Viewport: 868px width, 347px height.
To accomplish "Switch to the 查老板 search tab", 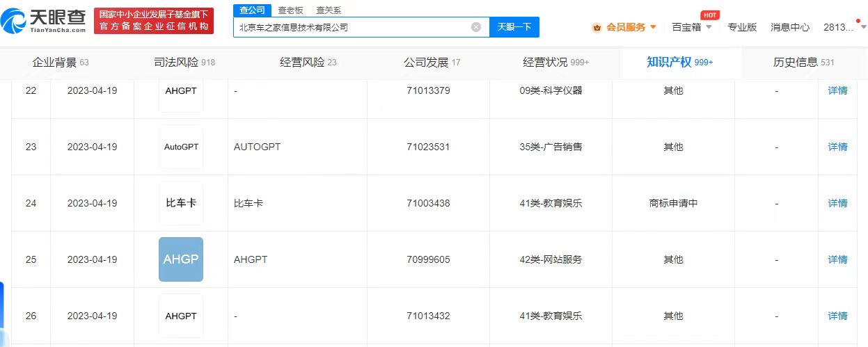I will 290,10.
